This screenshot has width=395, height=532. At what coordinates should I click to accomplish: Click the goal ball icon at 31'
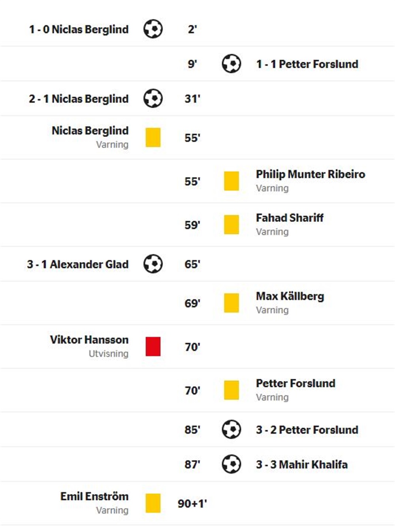(153, 99)
